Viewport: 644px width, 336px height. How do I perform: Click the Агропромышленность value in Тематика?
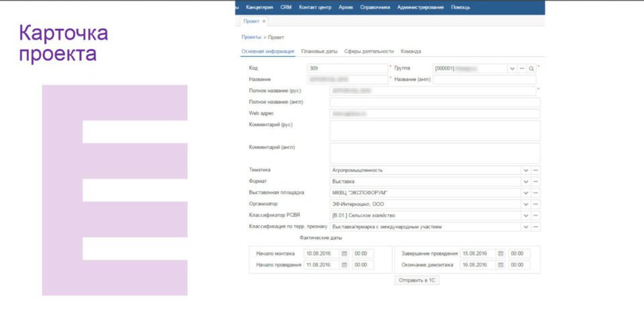point(358,170)
